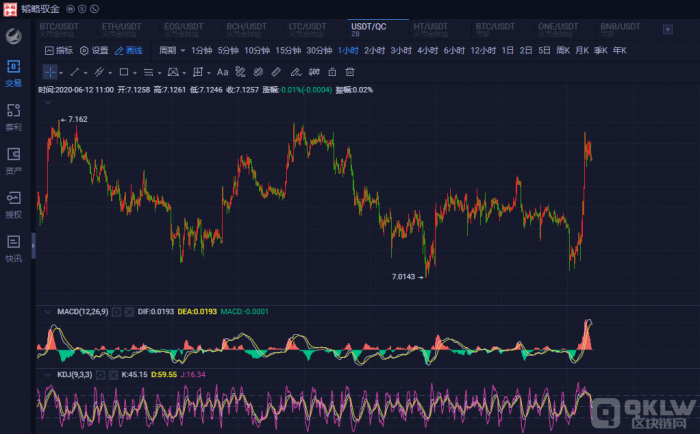
Task: Set chart period to 年K
Action: pyautogui.click(x=620, y=50)
